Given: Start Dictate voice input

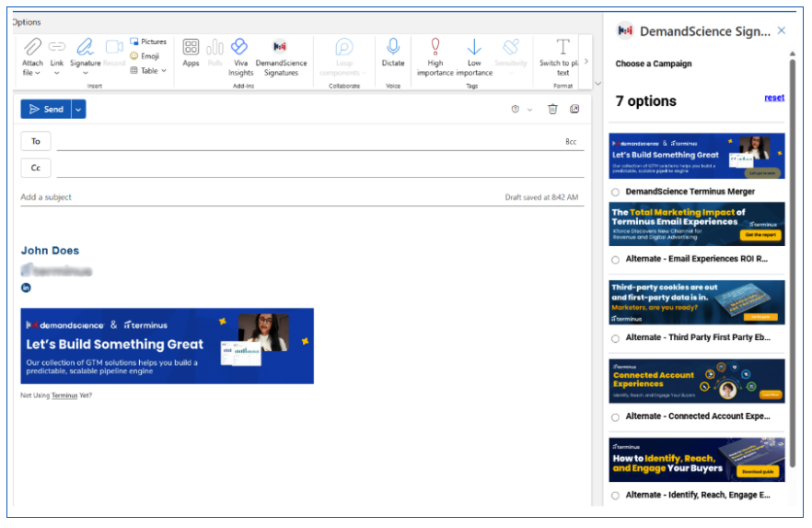Looking at the screenshot, I should [393, 53].
